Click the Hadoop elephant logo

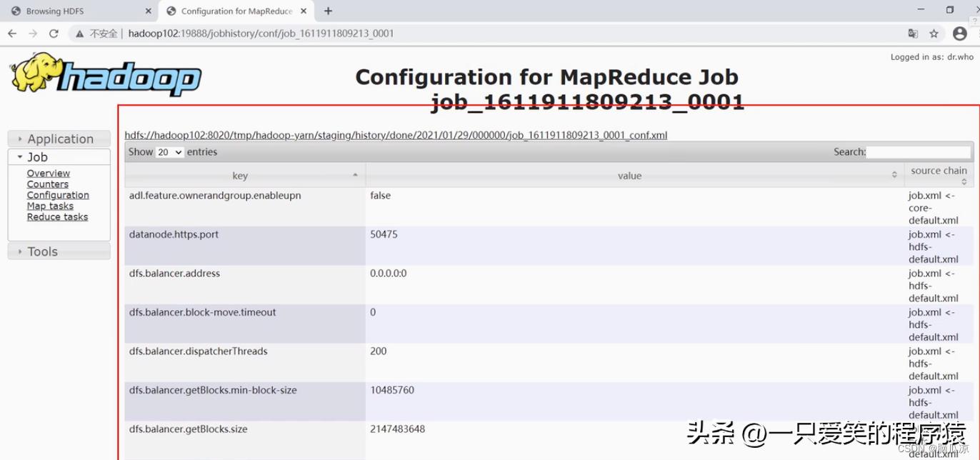tap(106, 74)
